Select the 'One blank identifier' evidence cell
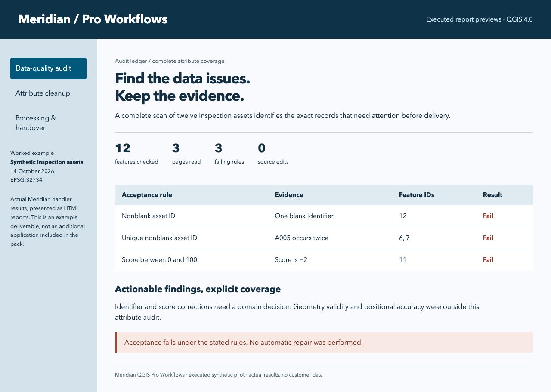The image size is (551, 392). (304, 216)
